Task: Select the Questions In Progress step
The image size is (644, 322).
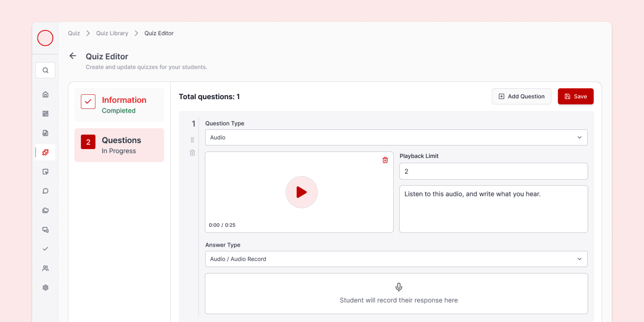Action: coord(119,145)
